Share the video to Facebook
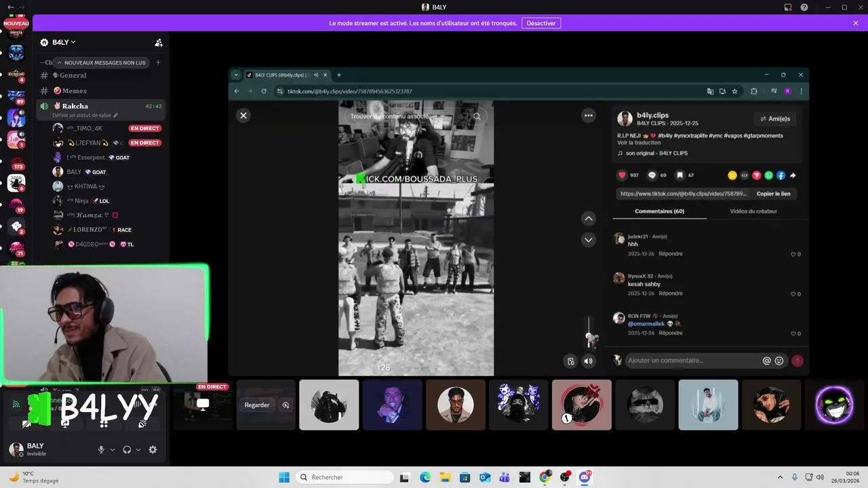This screenshot has height=488, width=868. click(x=781, y=175)
